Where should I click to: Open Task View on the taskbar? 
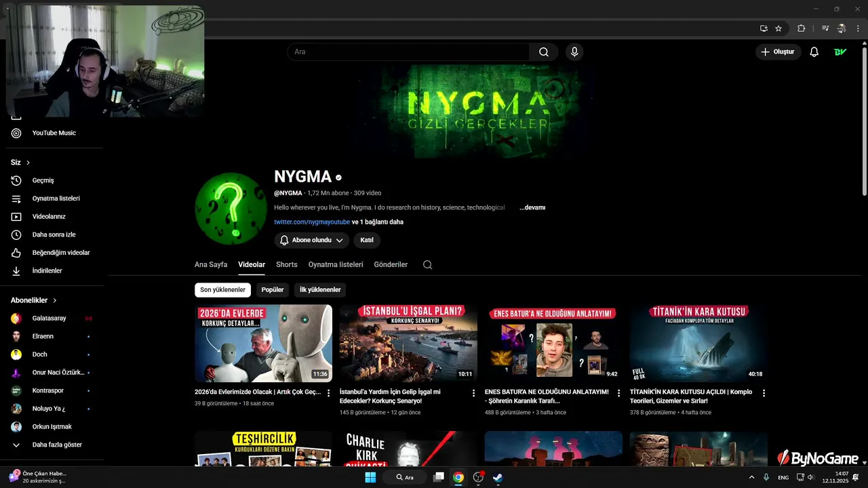pyautogui.click(x=439, y=477)
